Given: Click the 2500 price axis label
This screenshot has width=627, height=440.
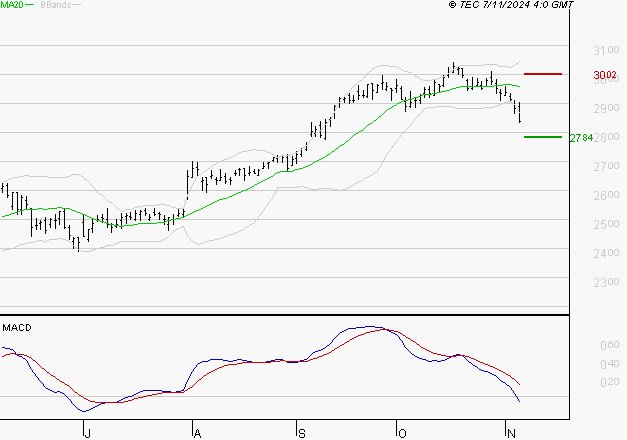Looking at the screenshot, I should (x=606, y=224).
